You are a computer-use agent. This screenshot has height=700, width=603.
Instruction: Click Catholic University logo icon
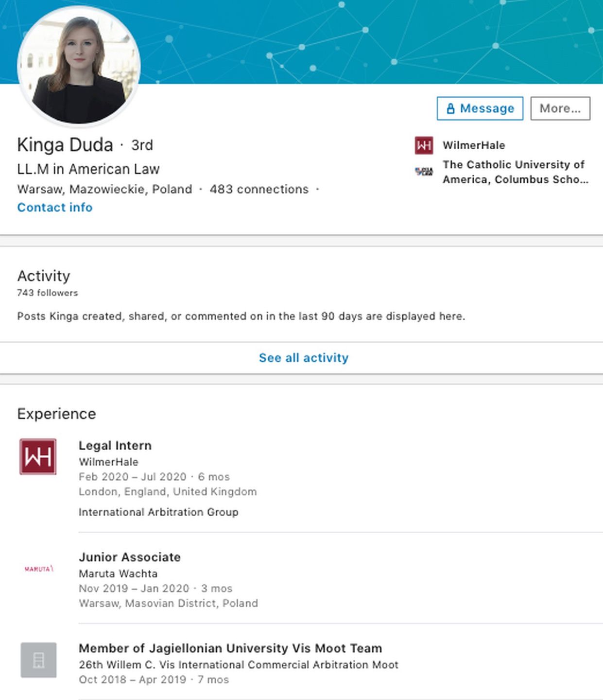tap(424, 171)
